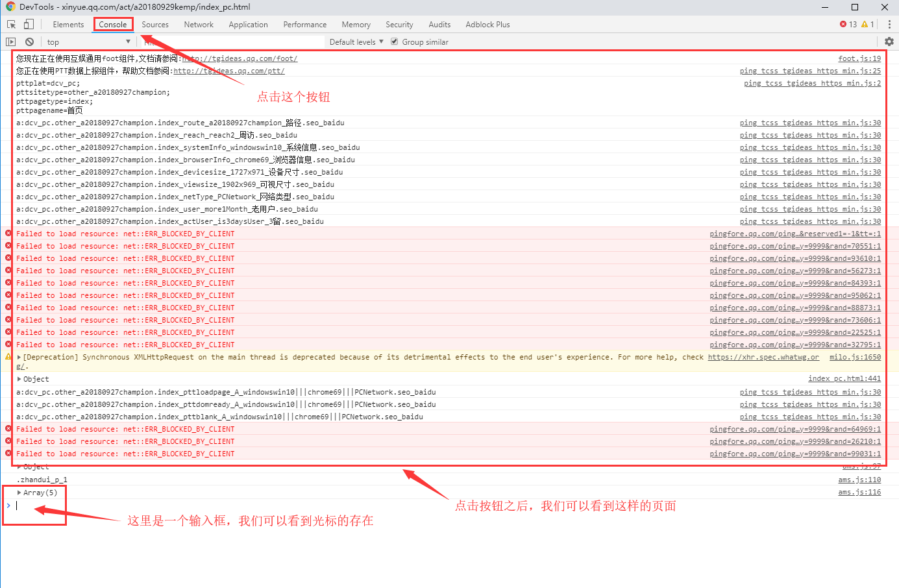Open the Performance tab
The image size is (899, 588).
pyautogui.click(x=305, y=25)
